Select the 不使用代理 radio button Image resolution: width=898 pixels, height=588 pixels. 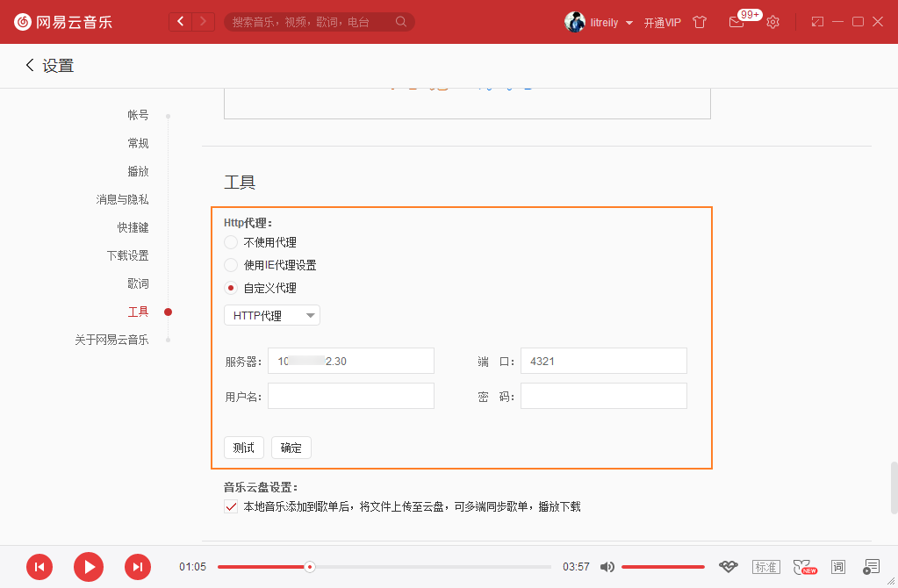pos(231,242)
